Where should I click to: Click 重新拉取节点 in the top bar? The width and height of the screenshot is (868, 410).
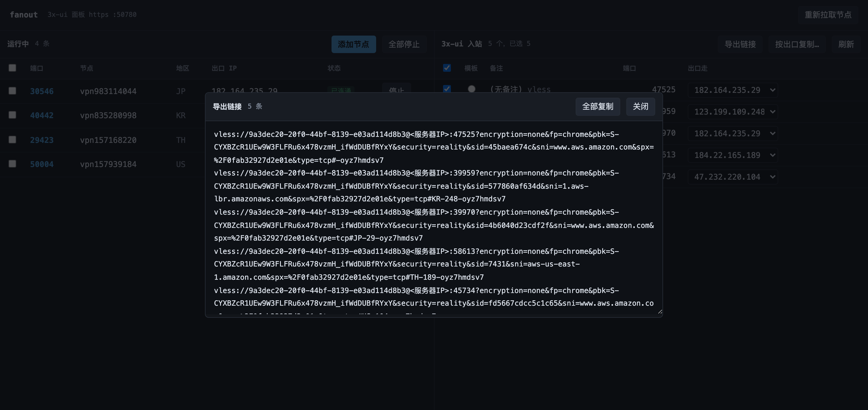point(828,15)
